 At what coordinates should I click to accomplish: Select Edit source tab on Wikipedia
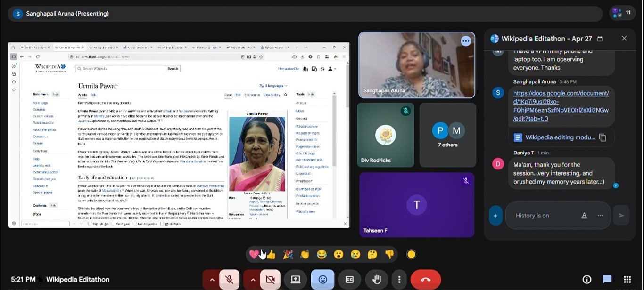tap(252, 95)
